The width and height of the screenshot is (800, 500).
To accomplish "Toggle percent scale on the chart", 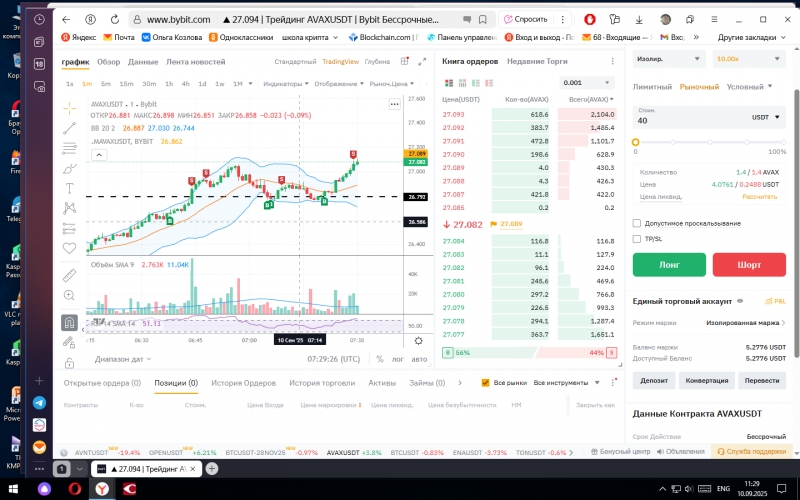I will 380,359.
